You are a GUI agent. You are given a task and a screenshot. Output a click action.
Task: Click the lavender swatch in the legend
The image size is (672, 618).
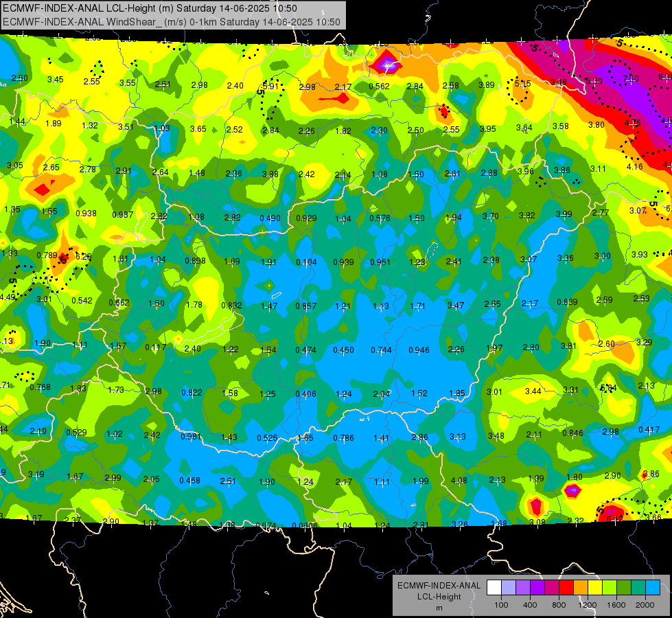point(509,588)
